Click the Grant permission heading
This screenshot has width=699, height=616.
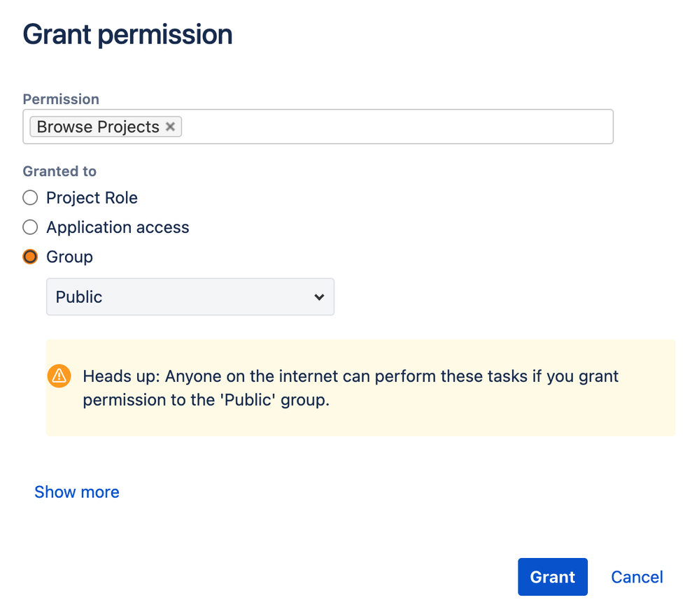coord(127,34)
